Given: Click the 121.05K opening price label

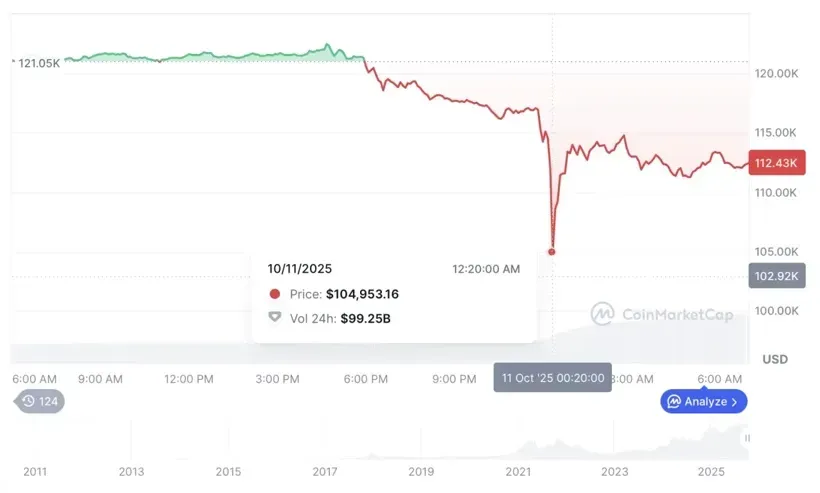Looking at the screenshot, I should (x=40, y=63).
